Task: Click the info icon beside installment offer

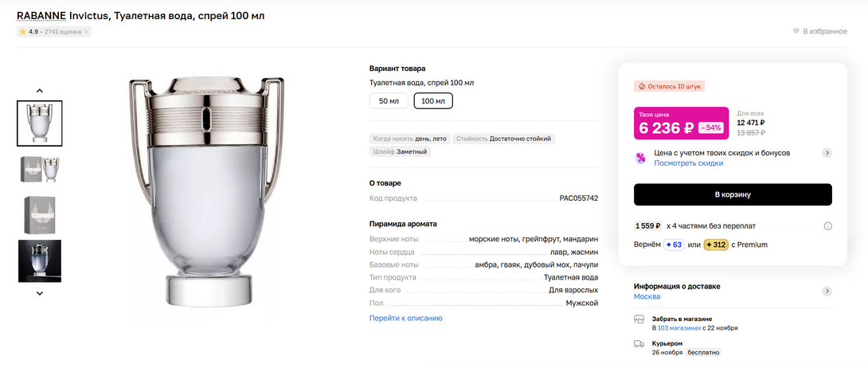Action: 827,226
